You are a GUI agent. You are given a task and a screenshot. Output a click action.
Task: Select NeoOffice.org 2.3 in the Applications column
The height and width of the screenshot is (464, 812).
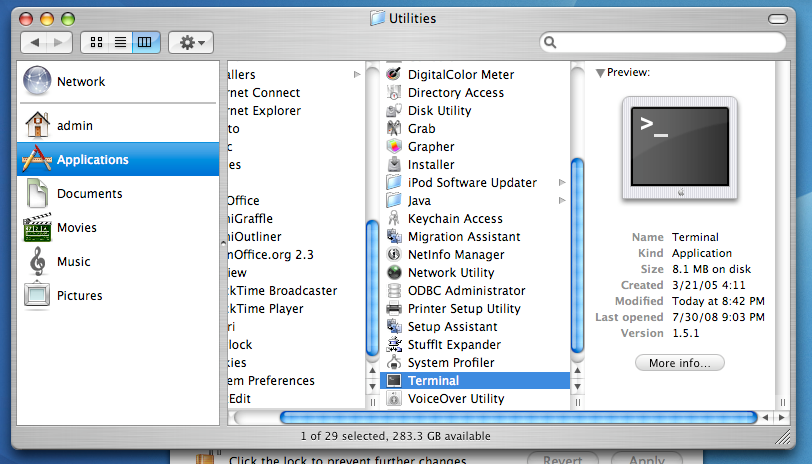(296, 254)
